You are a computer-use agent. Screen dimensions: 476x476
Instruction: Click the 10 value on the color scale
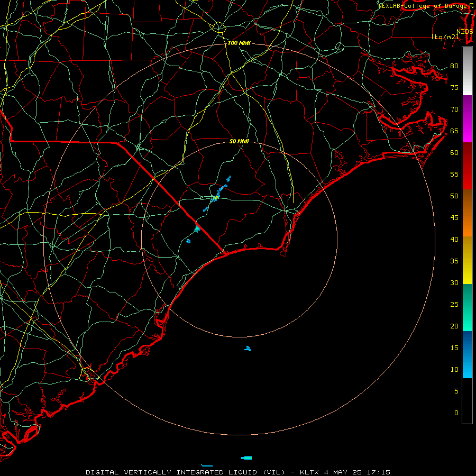coord(454,370)
